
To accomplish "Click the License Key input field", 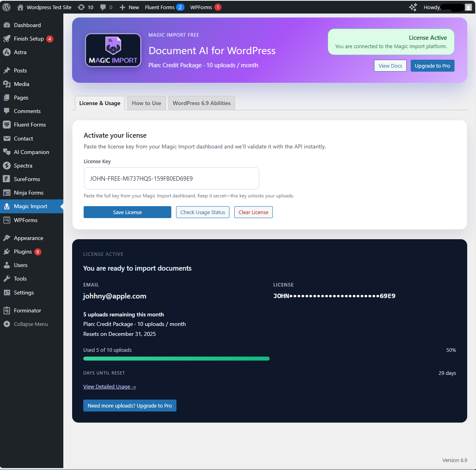I will (172, 178).
